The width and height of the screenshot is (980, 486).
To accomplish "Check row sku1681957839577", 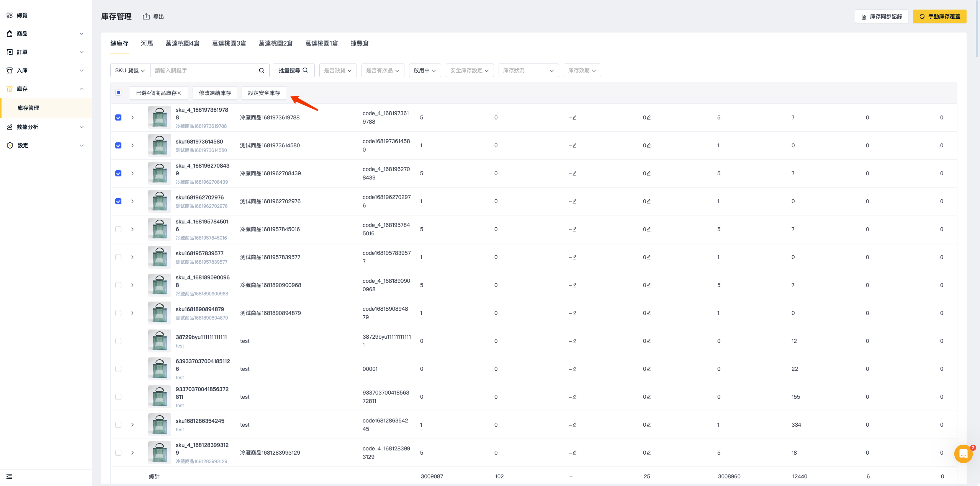I will 118,257.
